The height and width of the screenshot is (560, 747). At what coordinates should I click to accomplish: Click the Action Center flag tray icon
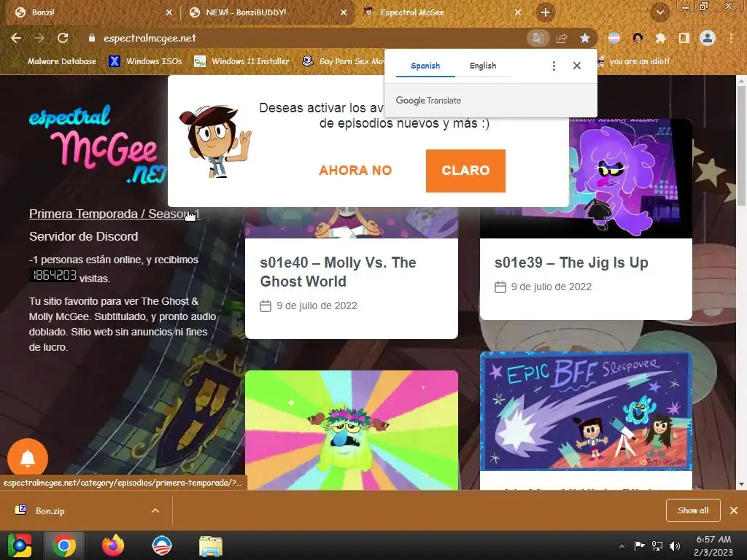(x=639, y=546)
